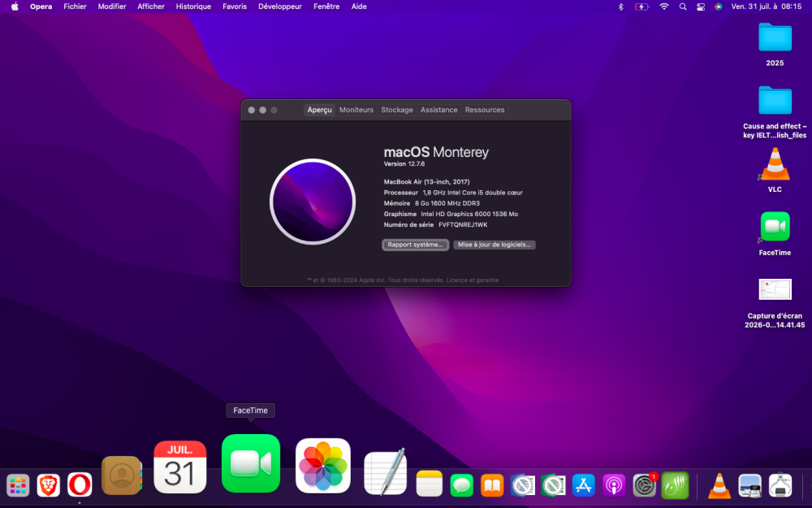This screenshot has height=508, width=812.
Task: Open the Calendar dock icon
Action: (179, 467)
